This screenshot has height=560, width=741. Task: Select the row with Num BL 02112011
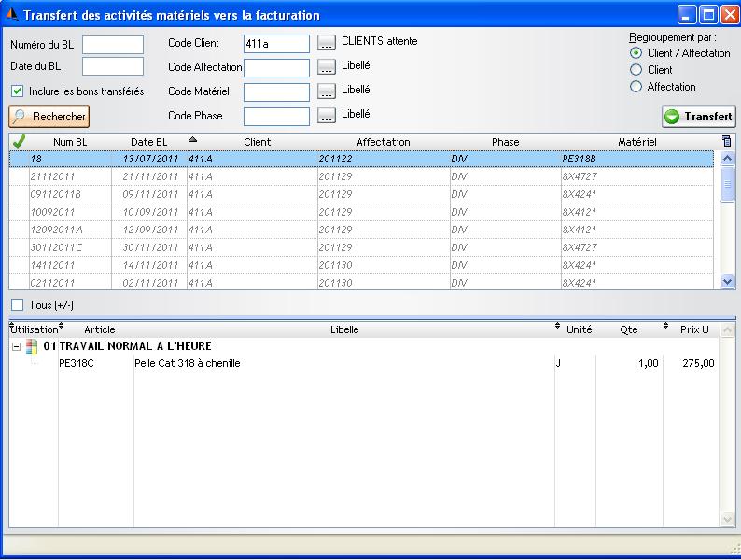click(x=361, y=283)
